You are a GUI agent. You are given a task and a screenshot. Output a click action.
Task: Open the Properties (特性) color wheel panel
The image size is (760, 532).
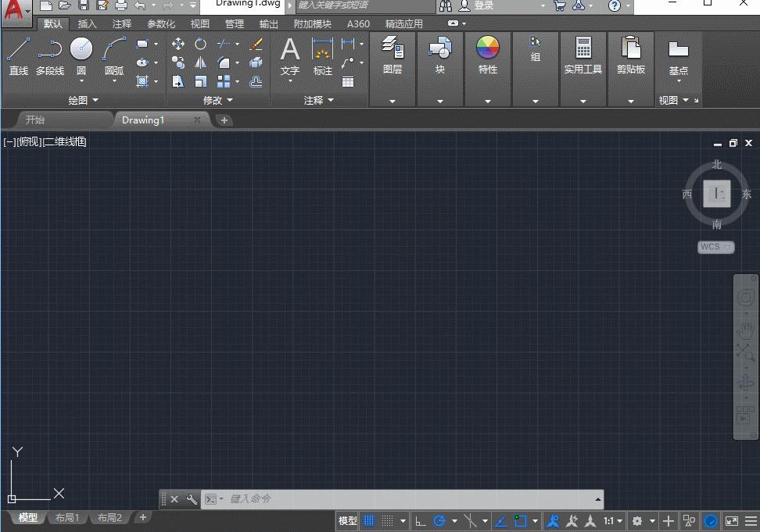point(488,55)
